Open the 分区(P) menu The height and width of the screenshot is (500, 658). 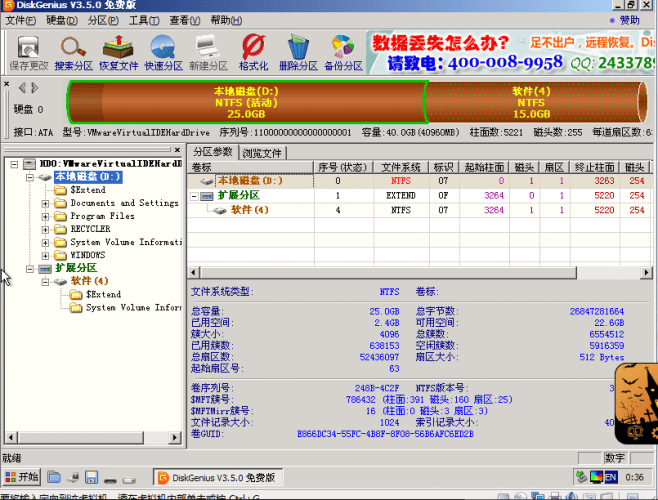103,20
